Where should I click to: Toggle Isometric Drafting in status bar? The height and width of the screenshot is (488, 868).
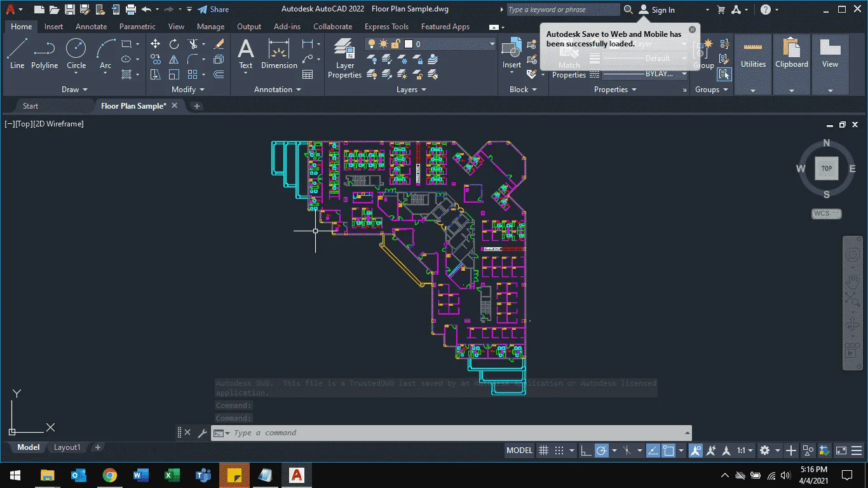coord(627,451)
